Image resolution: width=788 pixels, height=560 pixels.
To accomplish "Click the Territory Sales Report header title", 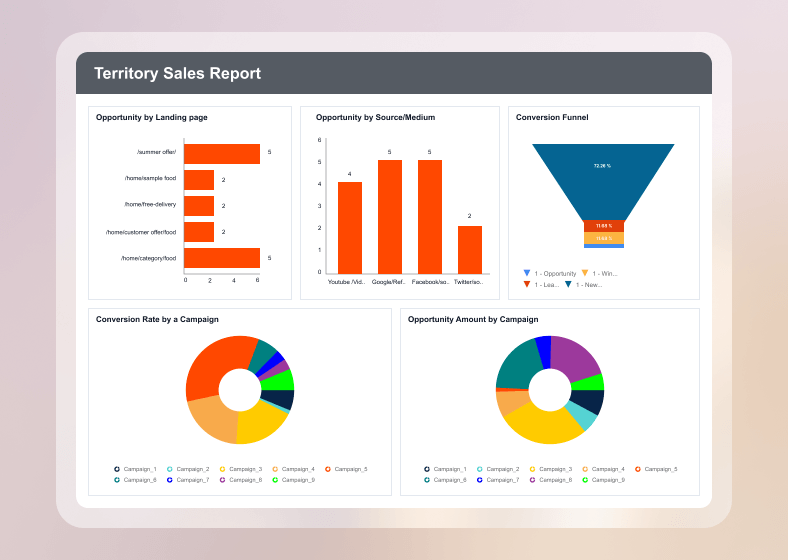I will pyautogui.click(x=177, y=73).
